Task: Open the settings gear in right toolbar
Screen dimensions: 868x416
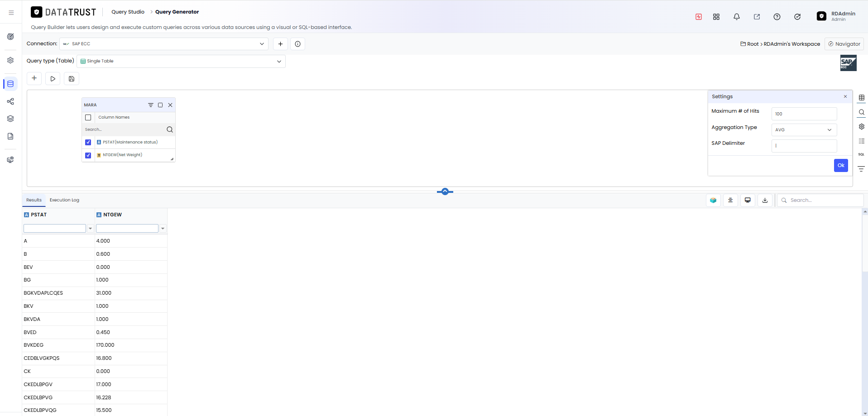Action: tap(862, 127)
